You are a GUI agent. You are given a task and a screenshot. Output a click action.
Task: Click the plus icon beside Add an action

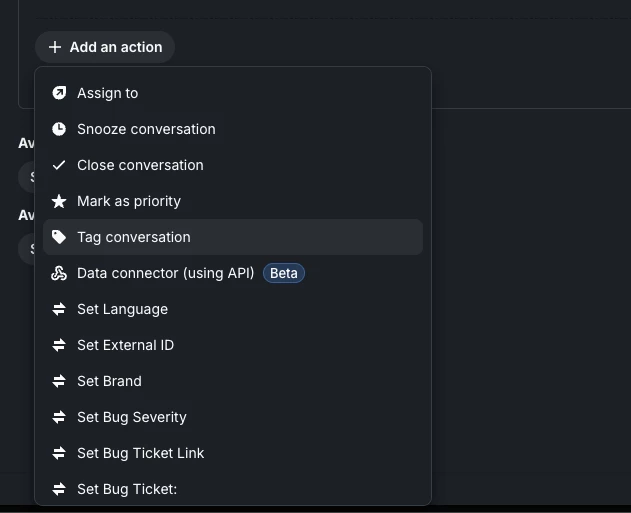55,47
